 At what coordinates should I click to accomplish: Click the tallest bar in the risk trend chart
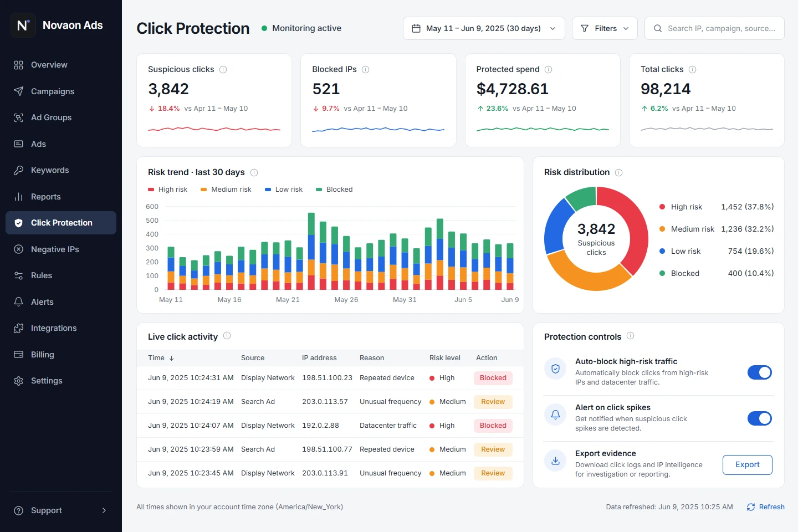pyautogui.click(x=311, y=251)
